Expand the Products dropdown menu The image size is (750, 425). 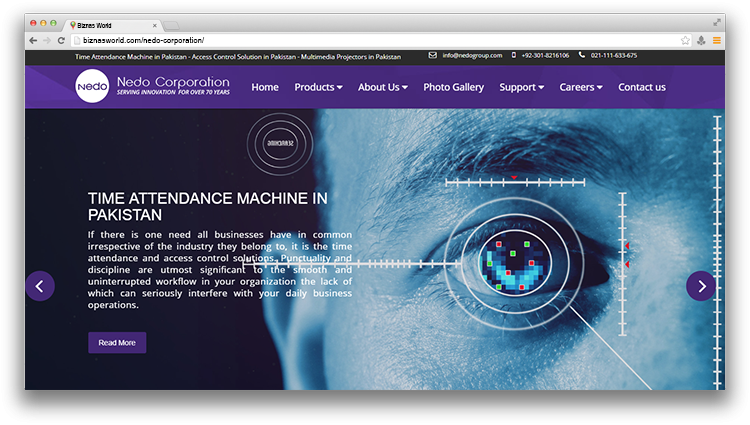tap(318, 87)
